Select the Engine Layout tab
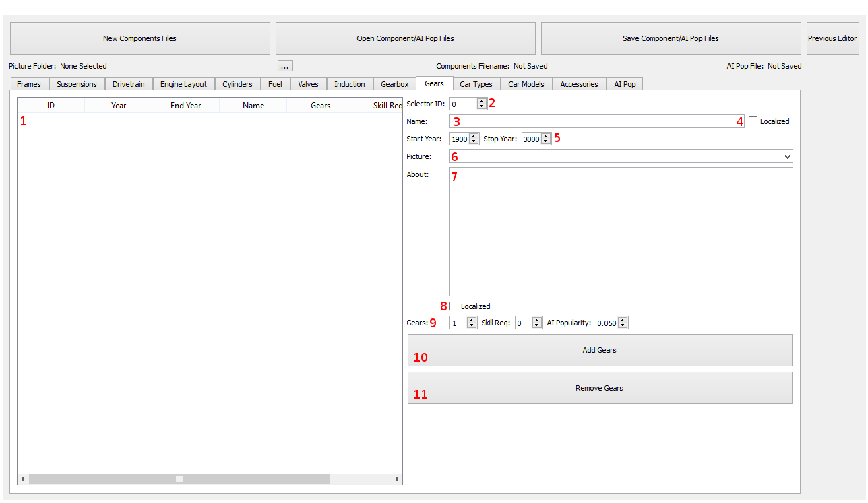 point(183,84)
